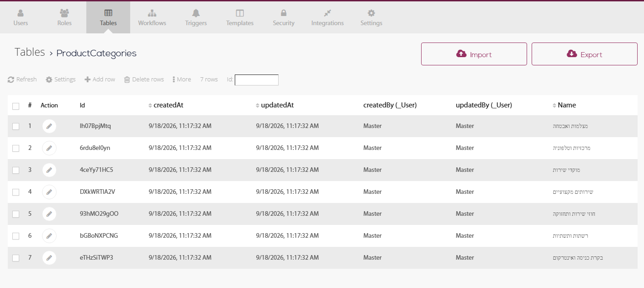644x288 pixels.
Task: Click the Import cloud upload icon
Action: click(461, 53)
